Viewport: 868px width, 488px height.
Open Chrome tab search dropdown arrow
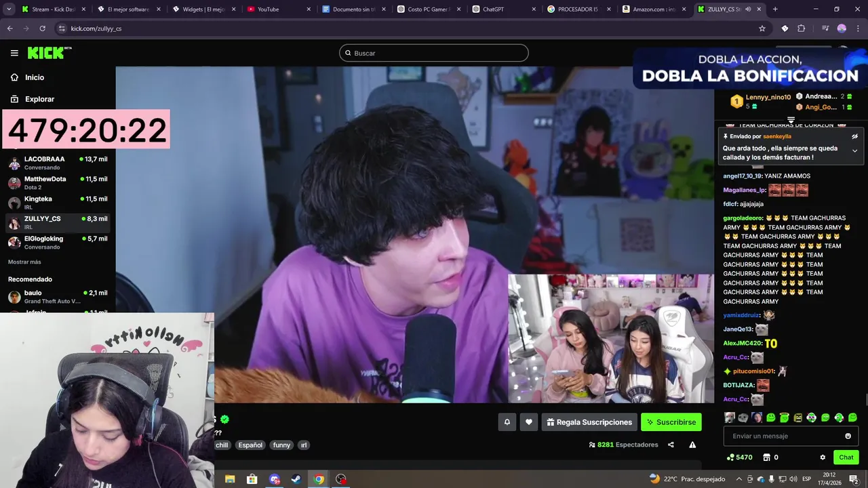(x=9, y=9)
